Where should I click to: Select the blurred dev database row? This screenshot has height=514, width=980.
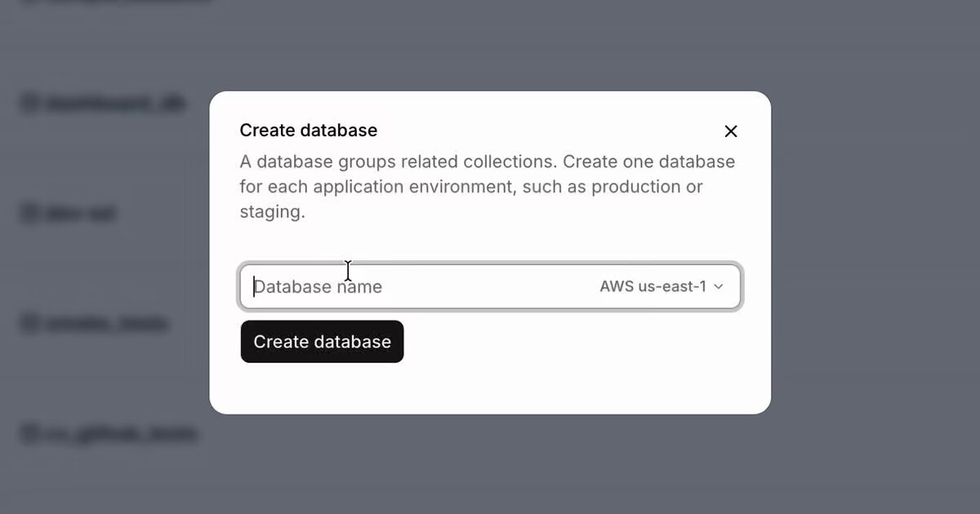tap(69, 214)
